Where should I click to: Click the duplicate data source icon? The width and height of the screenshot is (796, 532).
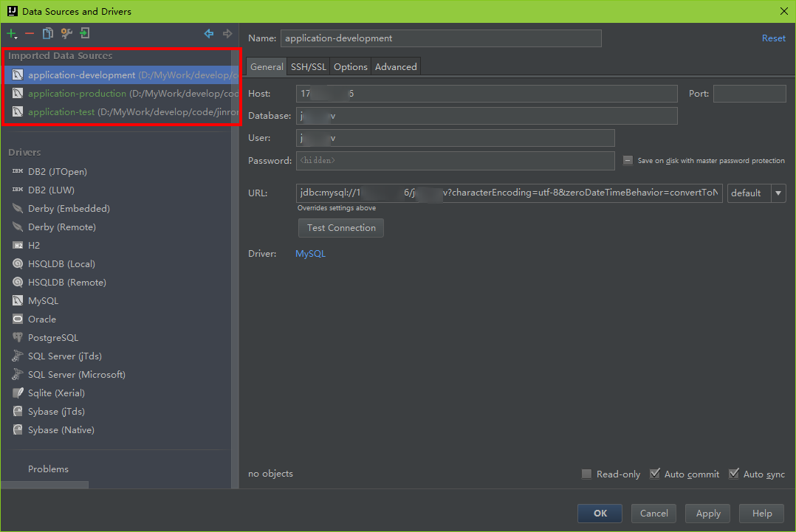(x=48, y=33)
